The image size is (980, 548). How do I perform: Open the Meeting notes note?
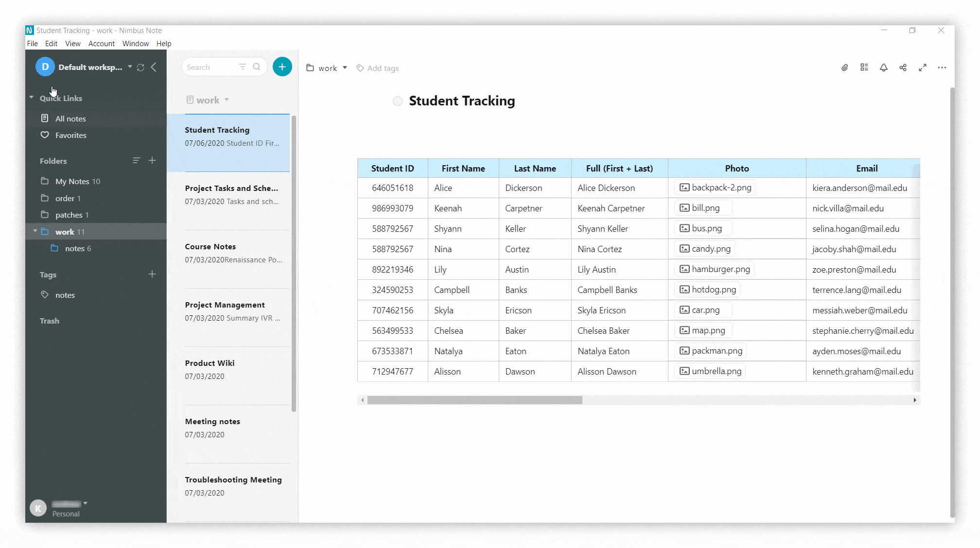point(228,434)
